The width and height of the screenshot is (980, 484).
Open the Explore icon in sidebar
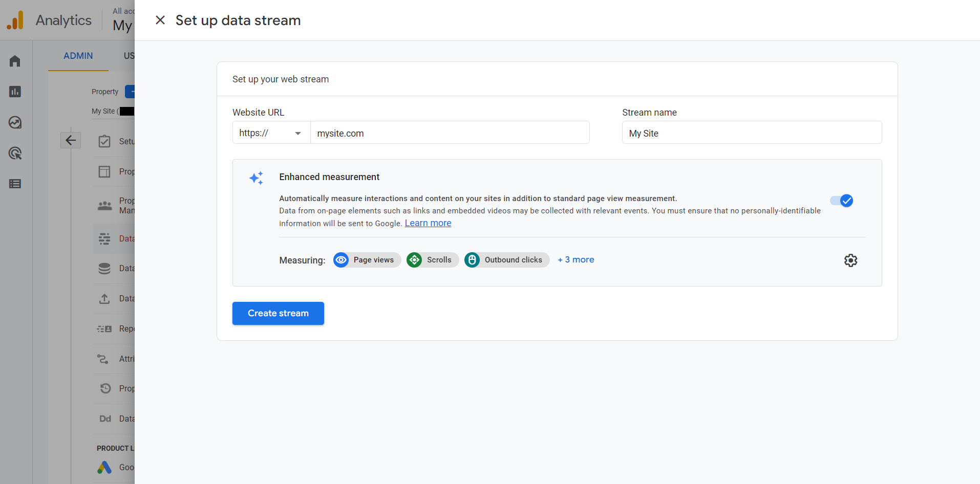point(15,123)
